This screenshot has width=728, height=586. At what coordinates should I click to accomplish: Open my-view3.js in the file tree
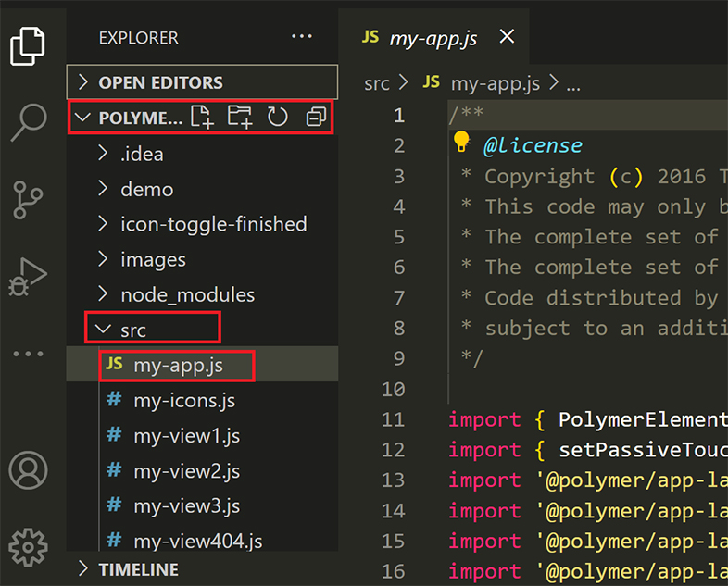click(203, 506)
